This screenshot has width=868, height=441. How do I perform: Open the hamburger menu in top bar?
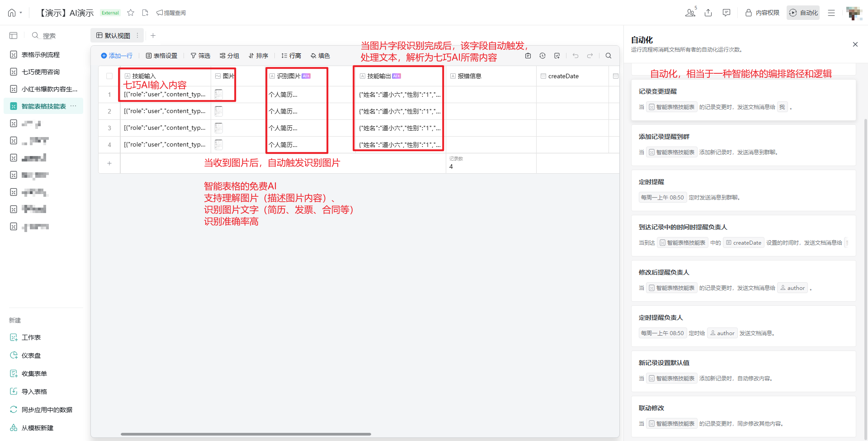(831, 13)
